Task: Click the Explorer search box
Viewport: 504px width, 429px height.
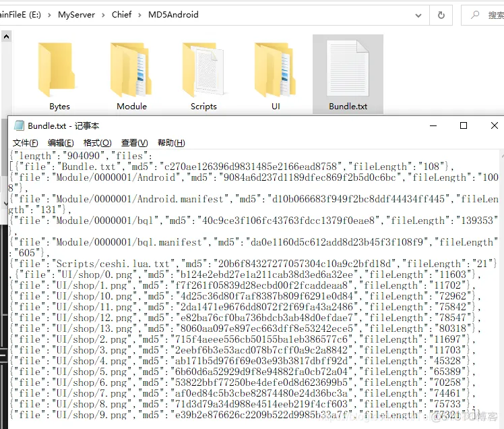Action: point(483,15)
